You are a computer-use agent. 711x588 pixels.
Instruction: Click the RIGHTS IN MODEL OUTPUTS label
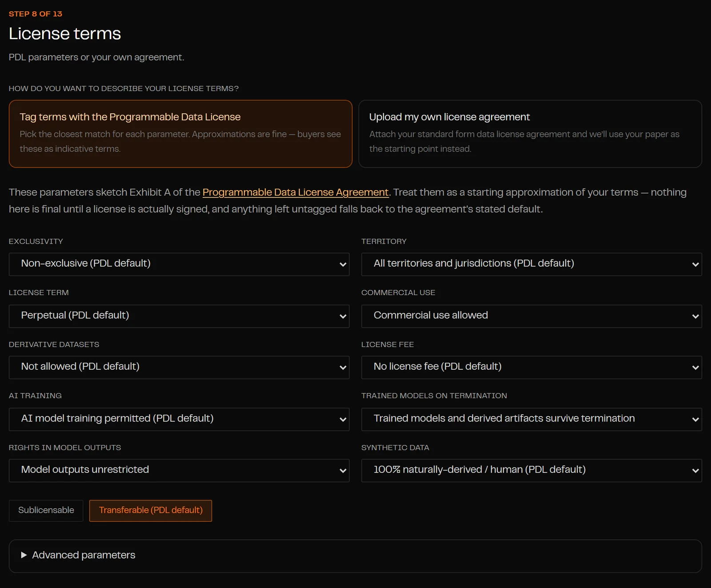[x=65, y=448]
